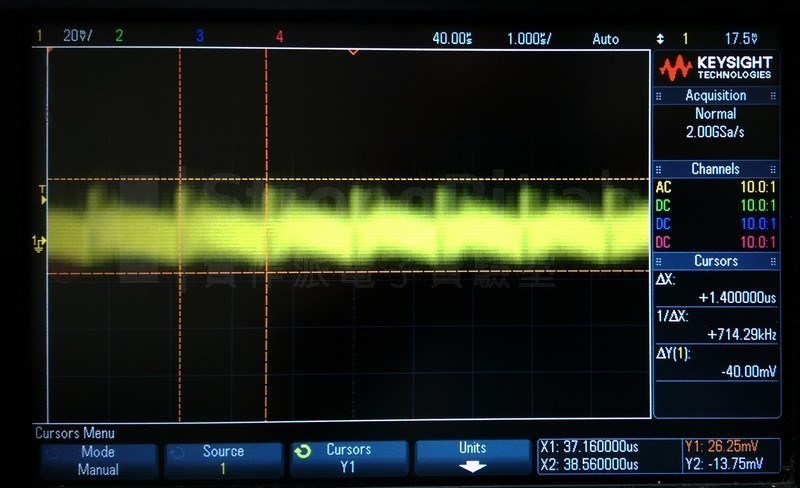
Task: Select the first vertical X1 cursor line
Action: pos(180,234)
